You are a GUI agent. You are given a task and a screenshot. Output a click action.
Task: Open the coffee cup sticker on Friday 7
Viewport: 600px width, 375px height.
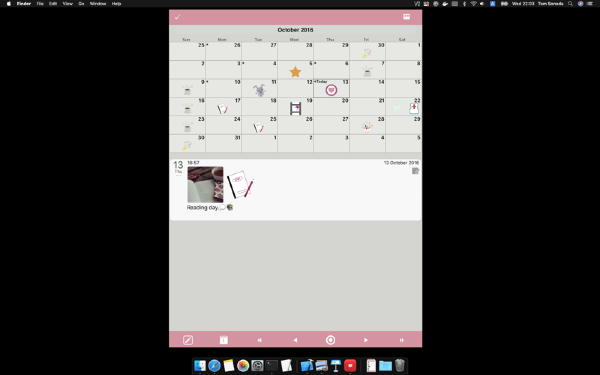[367, 72]
